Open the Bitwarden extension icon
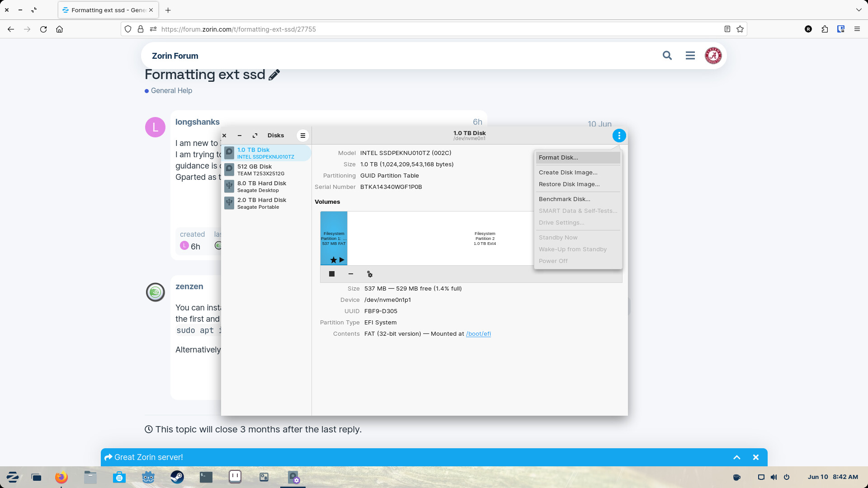Viewport: 868px width, 488px height. pos(841,29)
